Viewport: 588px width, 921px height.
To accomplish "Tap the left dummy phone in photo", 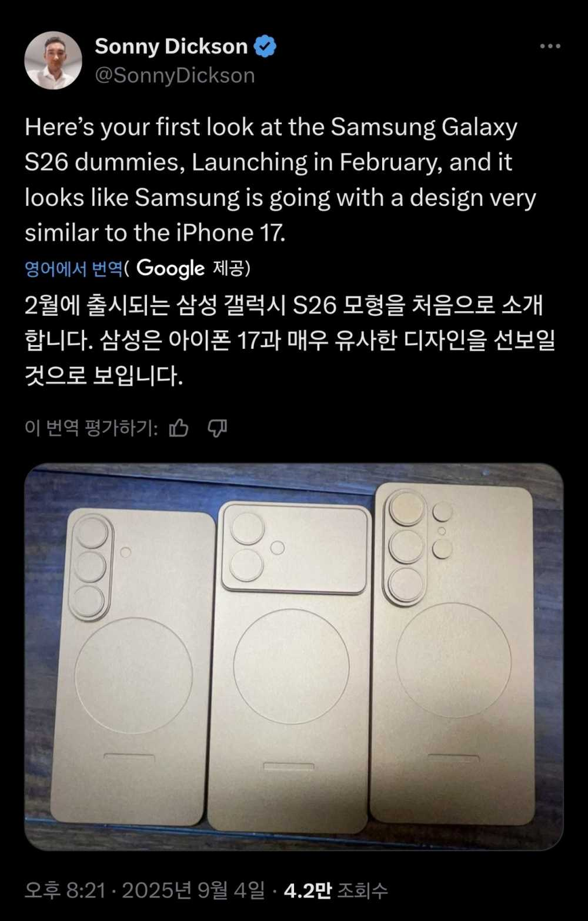I will pyautogui.click(x=133, y=668).
